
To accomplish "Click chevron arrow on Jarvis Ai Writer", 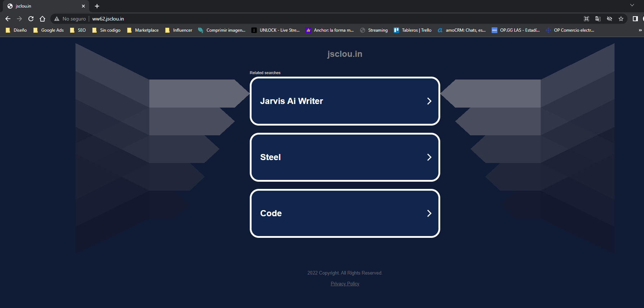I will [x=429, y=101].
